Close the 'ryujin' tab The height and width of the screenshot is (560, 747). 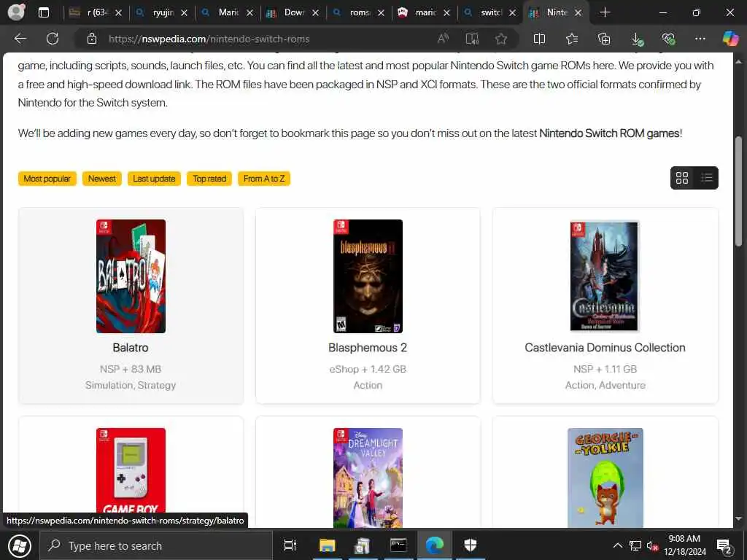tap(184, 13)
